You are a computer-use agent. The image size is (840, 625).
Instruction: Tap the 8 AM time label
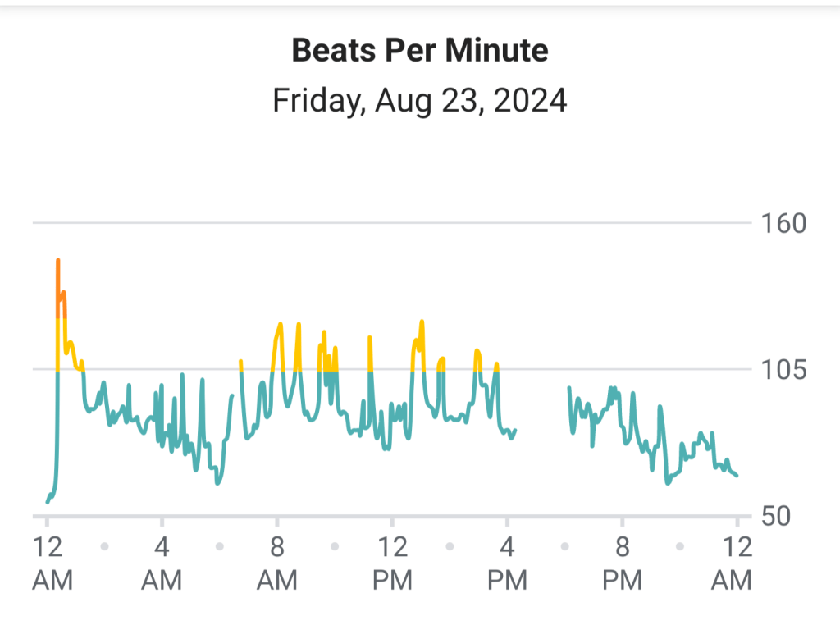(x=277, y=563)
